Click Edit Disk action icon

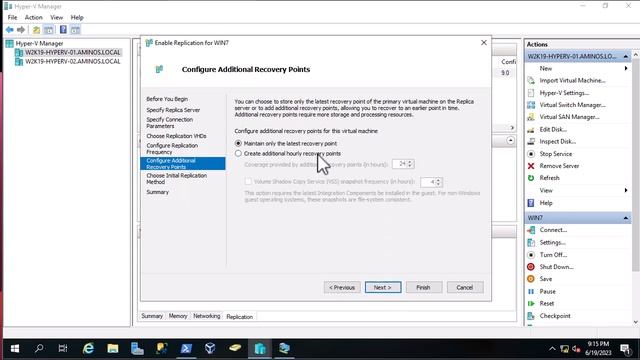531,129
